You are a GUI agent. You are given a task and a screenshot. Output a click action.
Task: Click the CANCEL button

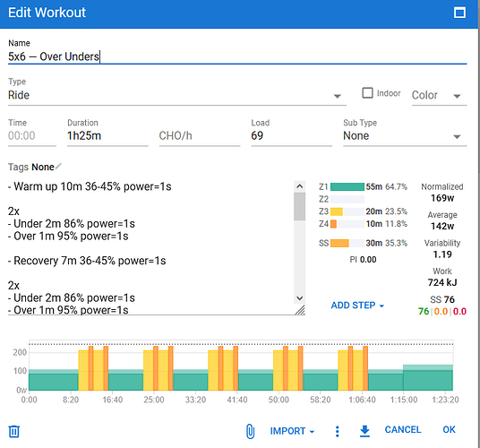[403, 429]
